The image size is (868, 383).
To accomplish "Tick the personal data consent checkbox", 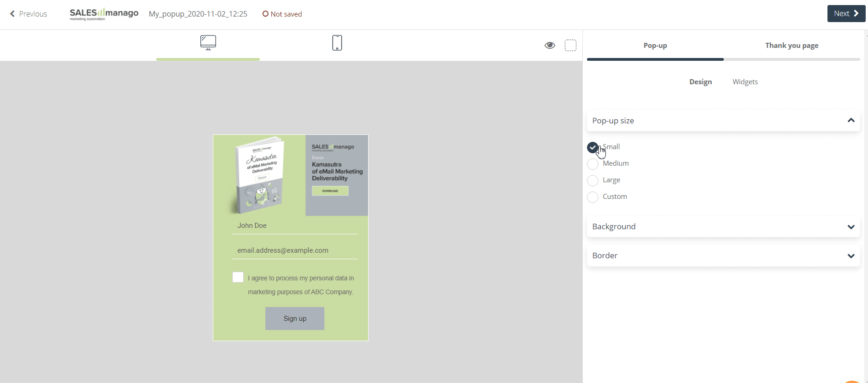I will [238, 277].
